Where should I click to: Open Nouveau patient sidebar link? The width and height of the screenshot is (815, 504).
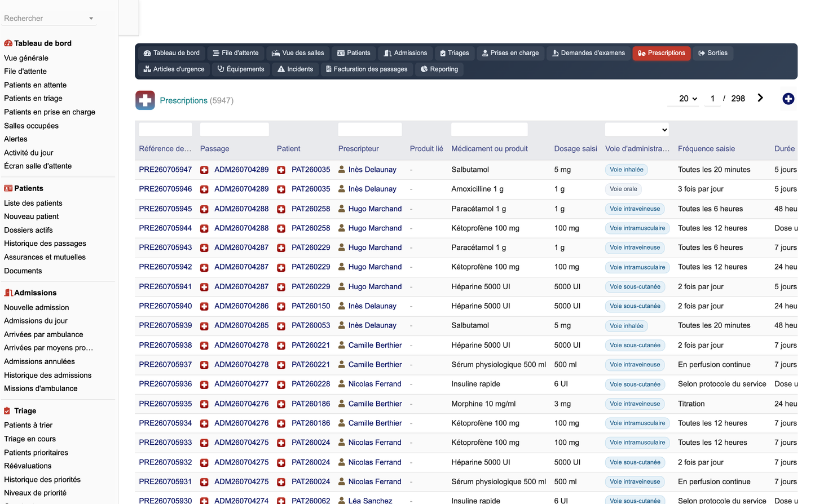(31, 216)
